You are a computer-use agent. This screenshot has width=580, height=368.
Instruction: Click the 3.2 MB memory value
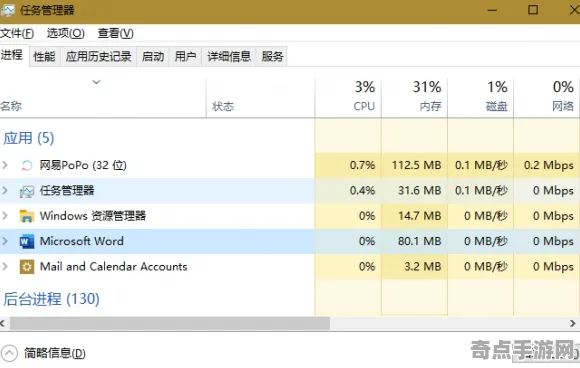(x=423, y=266)
